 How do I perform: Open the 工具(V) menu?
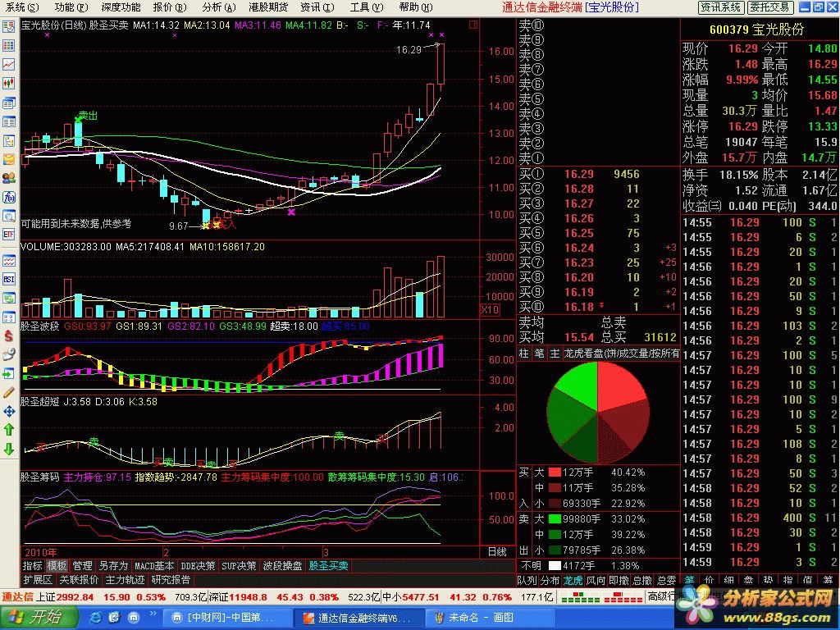(367, 7)
